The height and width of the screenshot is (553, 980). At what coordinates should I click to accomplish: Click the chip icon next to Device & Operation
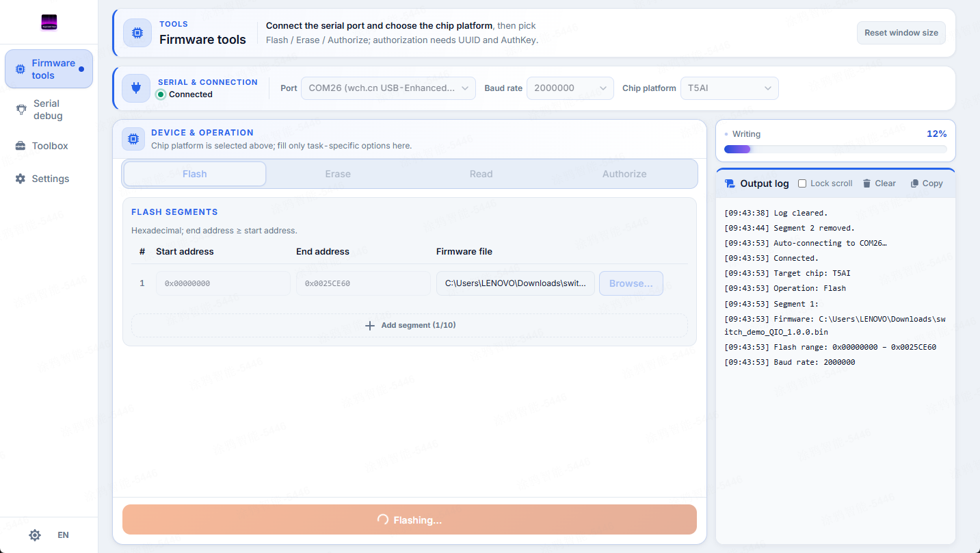tap(133, 139)
